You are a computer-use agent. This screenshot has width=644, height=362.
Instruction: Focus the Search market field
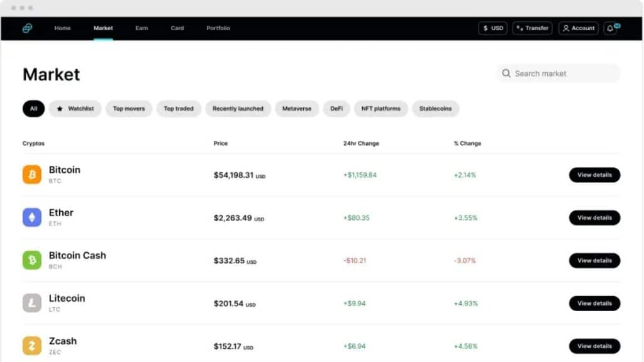(558, 74)
